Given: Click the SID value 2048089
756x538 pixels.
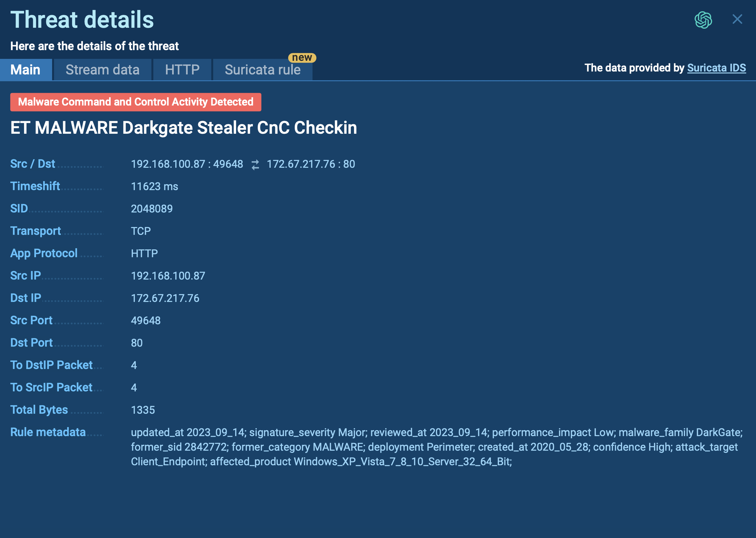Looking at the screenshot, I should (x=153, y=209).
